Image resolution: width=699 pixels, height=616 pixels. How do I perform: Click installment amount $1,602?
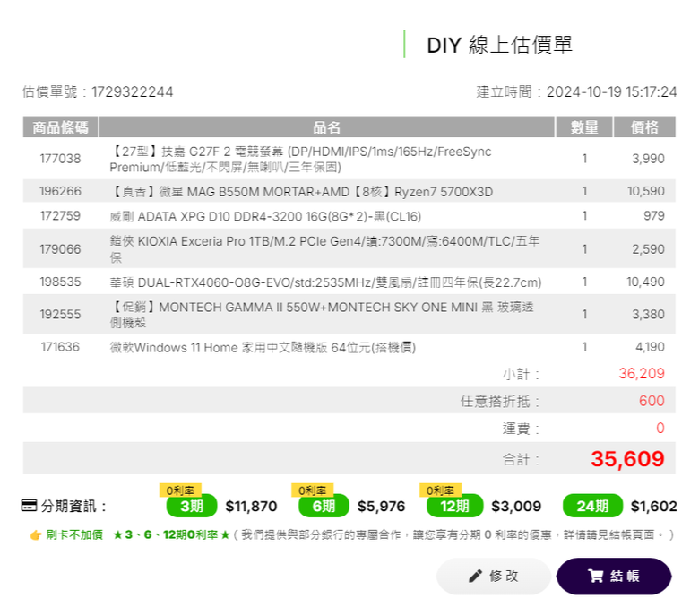click(x=653, y=507)
